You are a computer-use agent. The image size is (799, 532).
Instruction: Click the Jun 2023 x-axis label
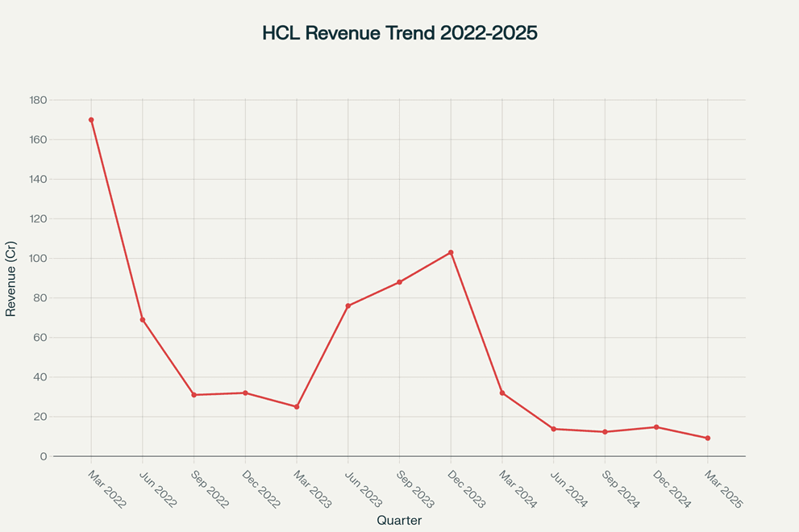point(367,488)
